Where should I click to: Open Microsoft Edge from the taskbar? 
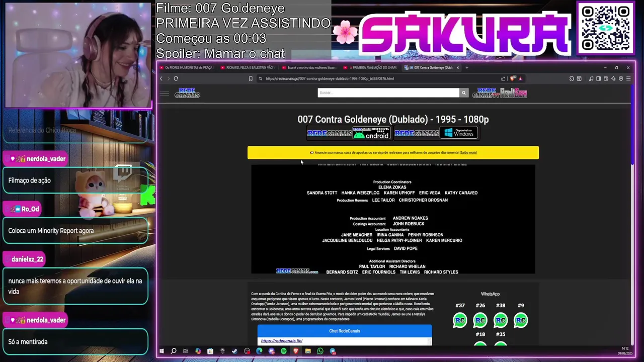[x=259, y=351]
